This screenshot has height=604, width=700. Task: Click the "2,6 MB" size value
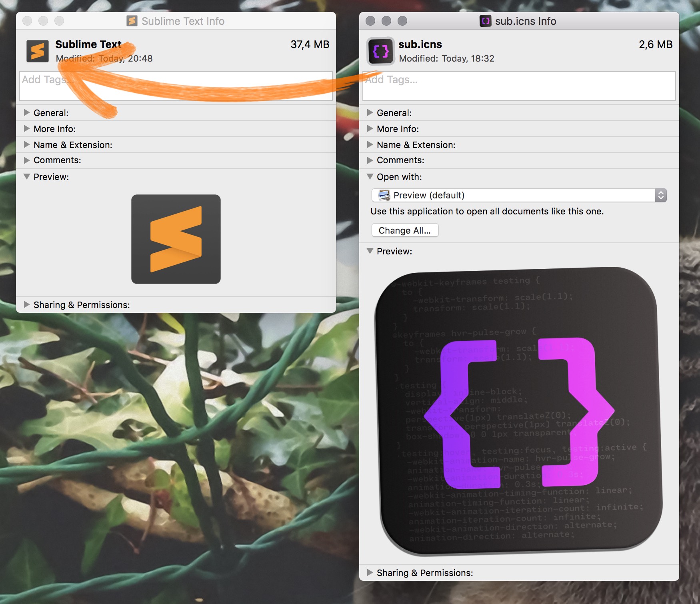click(656, 44)
